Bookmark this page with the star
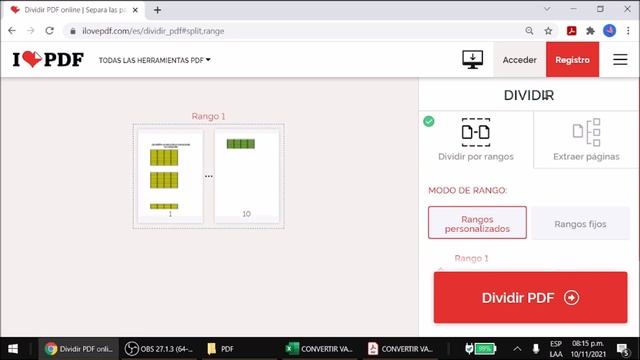The width and height of the screenshot is (640, 360). (x=548, y=31)
